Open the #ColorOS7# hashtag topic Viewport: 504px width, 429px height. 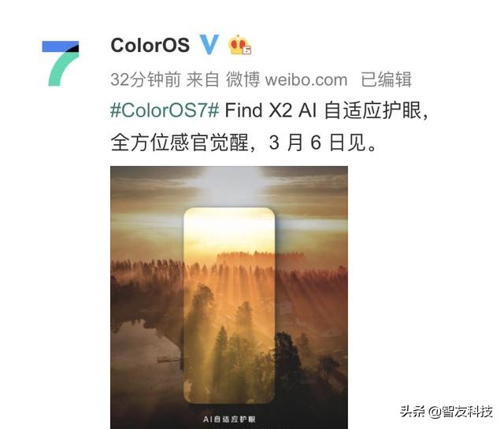click(165, 110)
